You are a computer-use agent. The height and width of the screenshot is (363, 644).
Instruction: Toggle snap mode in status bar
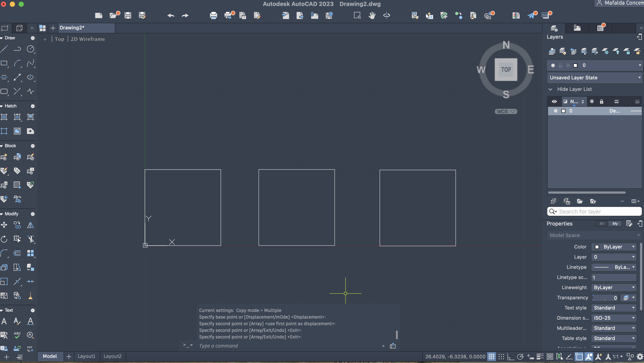pos(501,357)
